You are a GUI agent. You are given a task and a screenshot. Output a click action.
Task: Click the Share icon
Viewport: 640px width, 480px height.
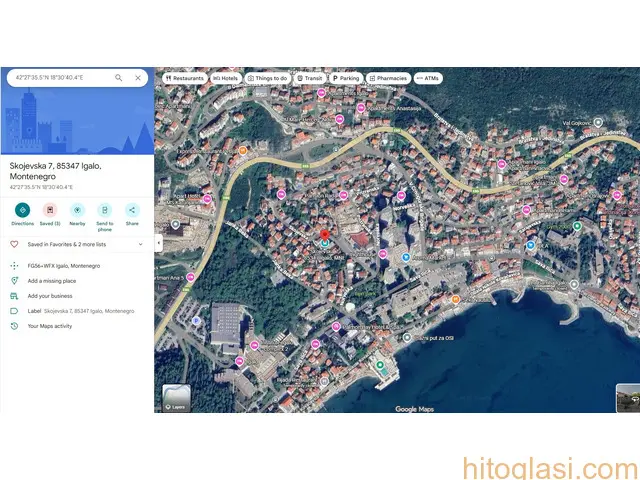coord(132,210)
